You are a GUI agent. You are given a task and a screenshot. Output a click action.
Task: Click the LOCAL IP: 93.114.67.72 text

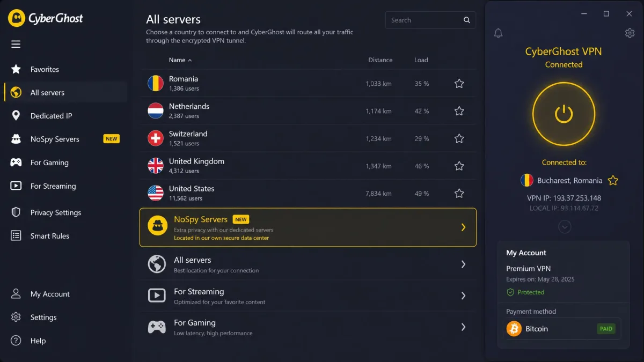pos(564,208)
